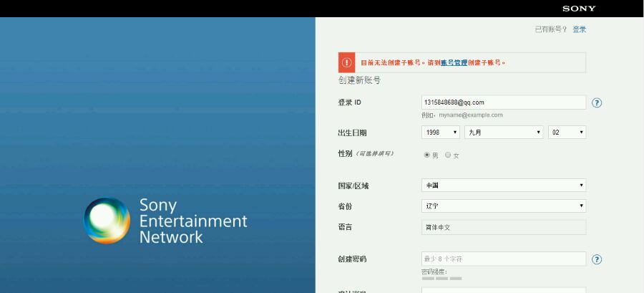Image resolution: width=644 pixels, height=293 pixels.
Task: Open the birth month dropdown showing 九月
Action: (504, 133)
